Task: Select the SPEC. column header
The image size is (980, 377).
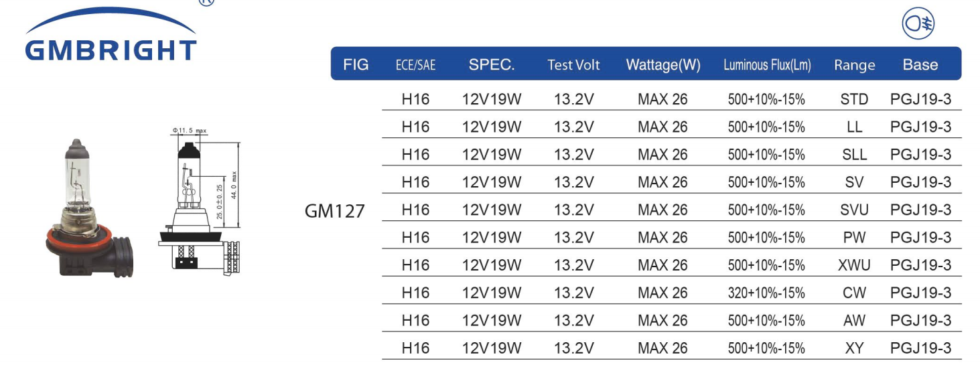Action: [492, 65]
